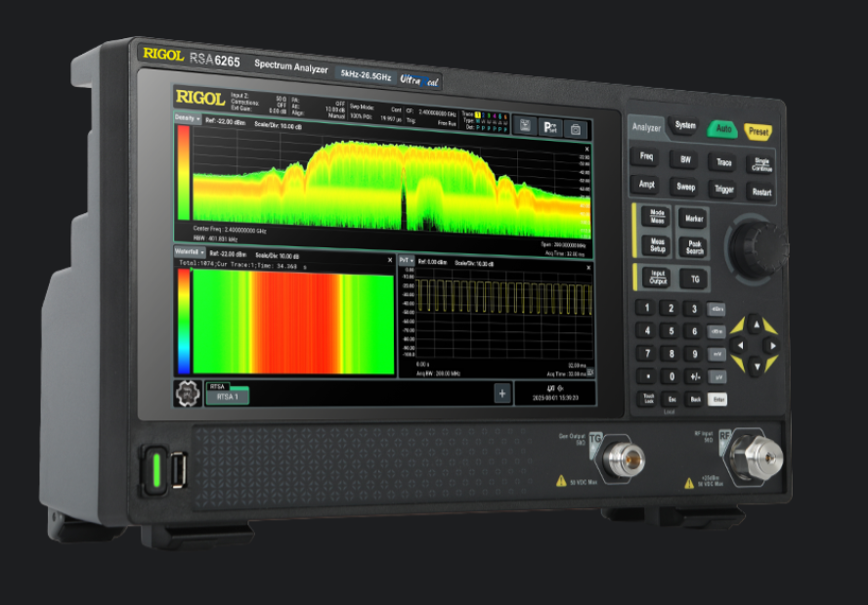The image size is (868, 605).
Task: Open the Waterfall view dropdown
Action: (x=190, y=252)
